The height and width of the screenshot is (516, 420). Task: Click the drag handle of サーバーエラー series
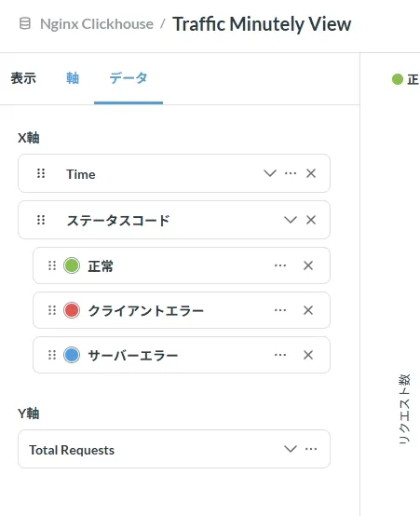(52, 355)
